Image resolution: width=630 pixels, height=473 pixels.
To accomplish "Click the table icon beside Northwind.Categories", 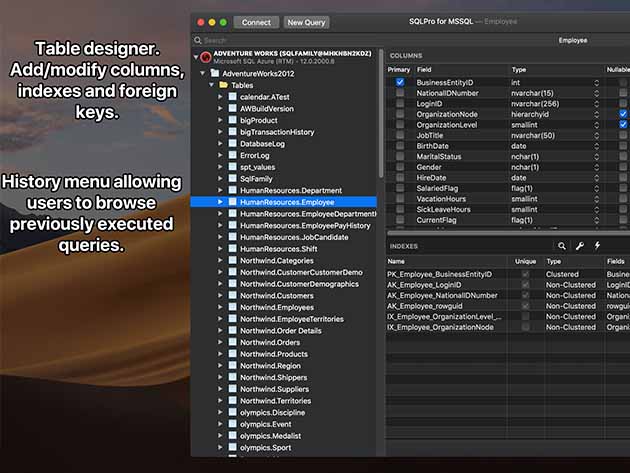I will (232, 260).
